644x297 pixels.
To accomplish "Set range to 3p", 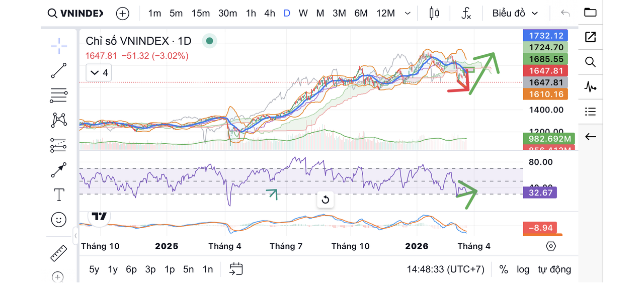I will point(150,269).
